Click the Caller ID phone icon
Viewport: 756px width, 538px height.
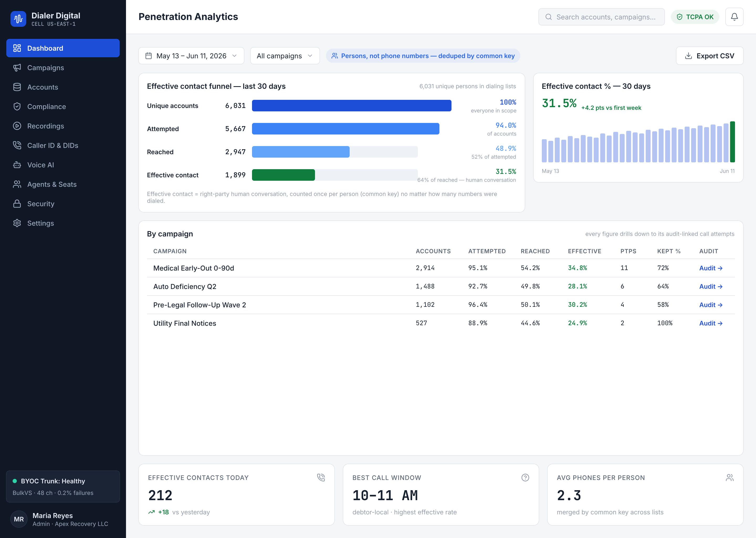point(17,146)
